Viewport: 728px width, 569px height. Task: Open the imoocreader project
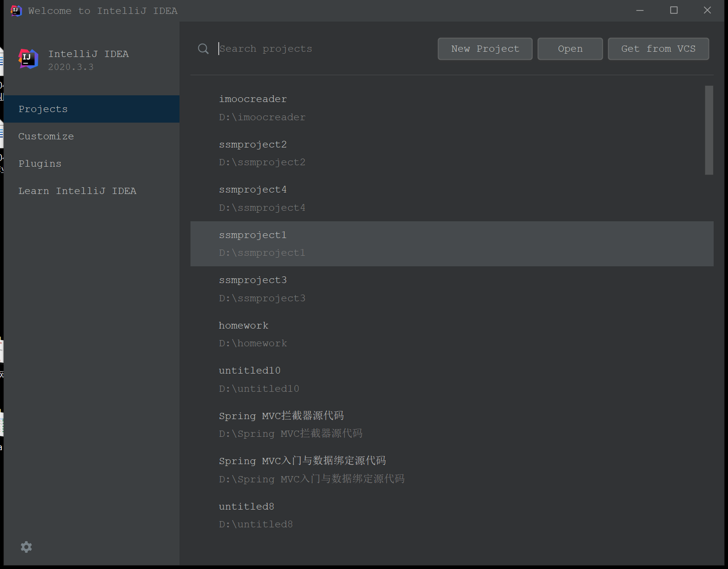click(x=452, y=108)
